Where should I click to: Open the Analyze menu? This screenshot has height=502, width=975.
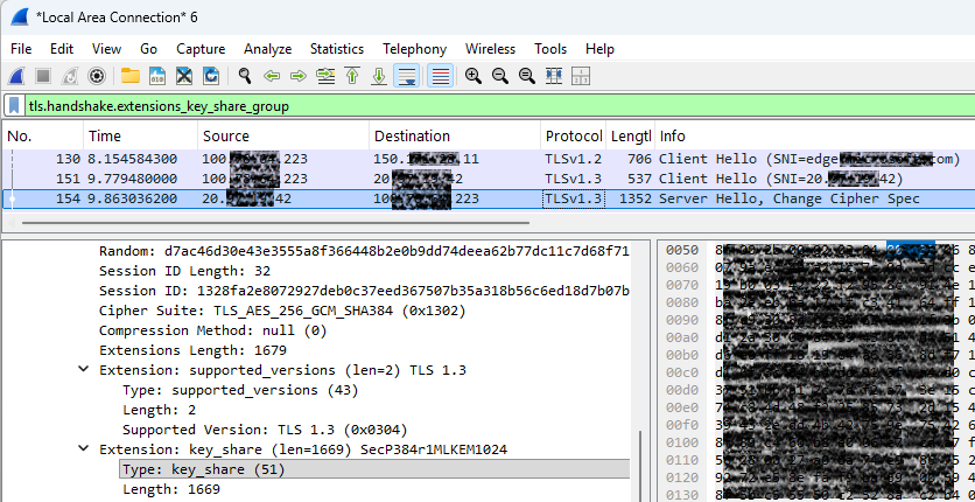[267, 49]
